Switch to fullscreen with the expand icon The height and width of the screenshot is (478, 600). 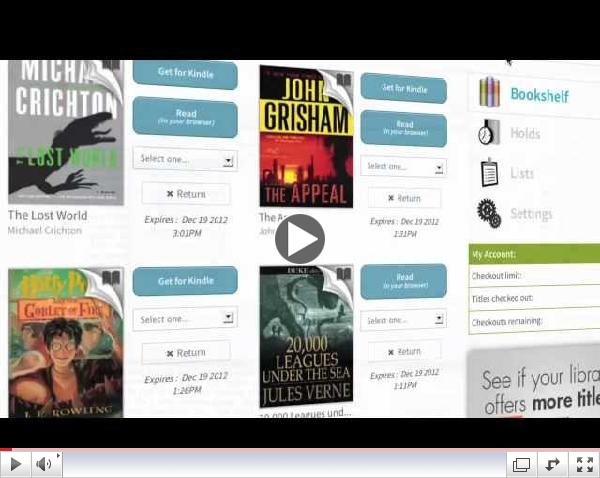[x=584, y=465]
